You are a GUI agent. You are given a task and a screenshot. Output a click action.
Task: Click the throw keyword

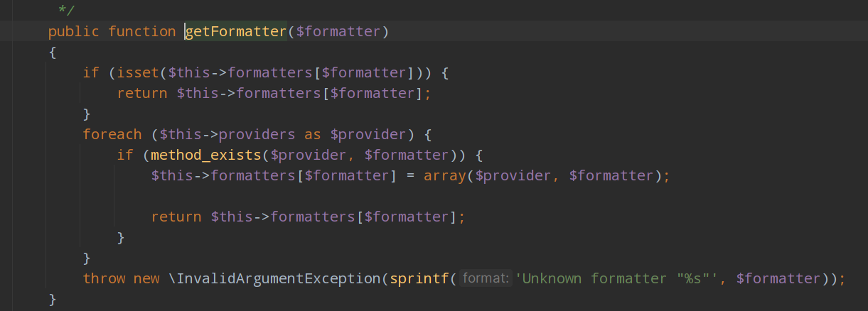(x=104, y=279)
